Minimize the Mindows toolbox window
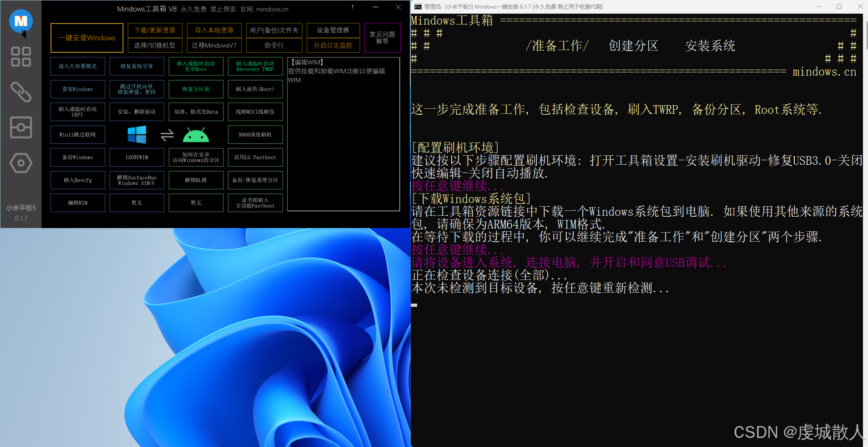Viewport: 868px width, 447px height. 375,7
